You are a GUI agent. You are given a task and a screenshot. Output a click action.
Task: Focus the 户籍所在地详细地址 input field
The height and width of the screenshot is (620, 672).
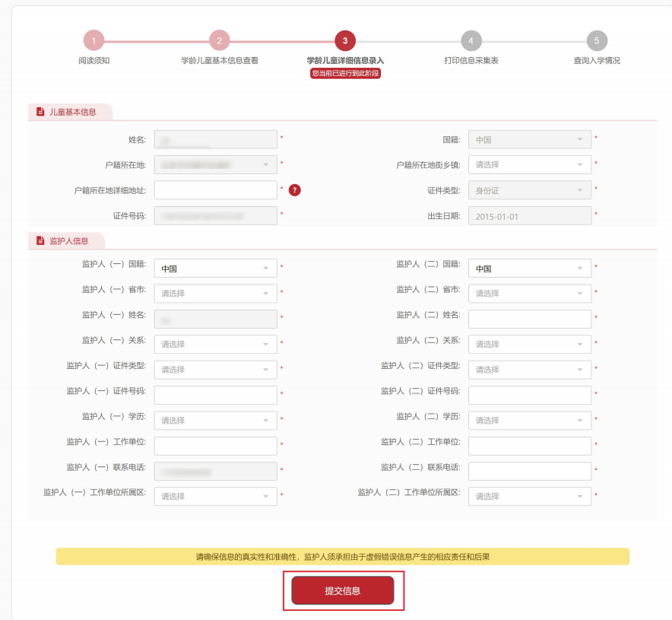(215, 190)
